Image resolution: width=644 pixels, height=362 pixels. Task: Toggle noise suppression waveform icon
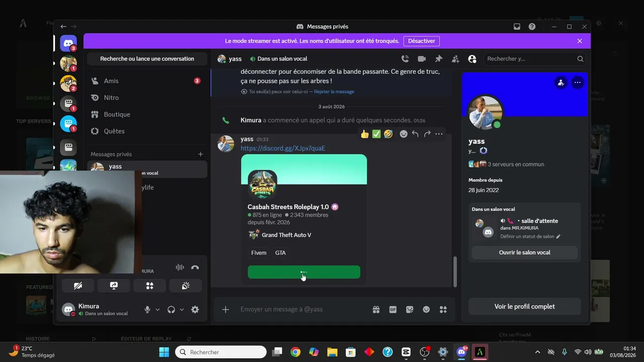(x=180, y=268)
